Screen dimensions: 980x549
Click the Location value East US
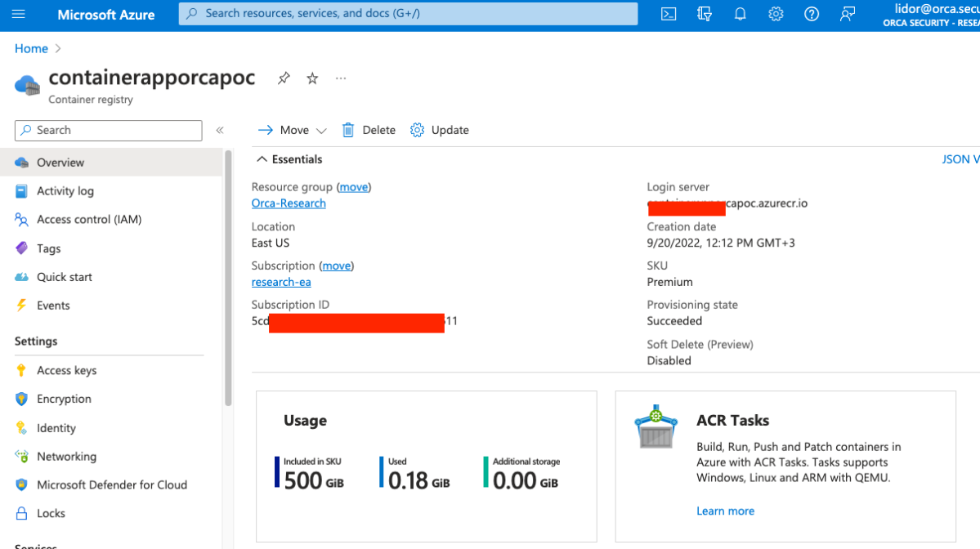click(270, 243)
